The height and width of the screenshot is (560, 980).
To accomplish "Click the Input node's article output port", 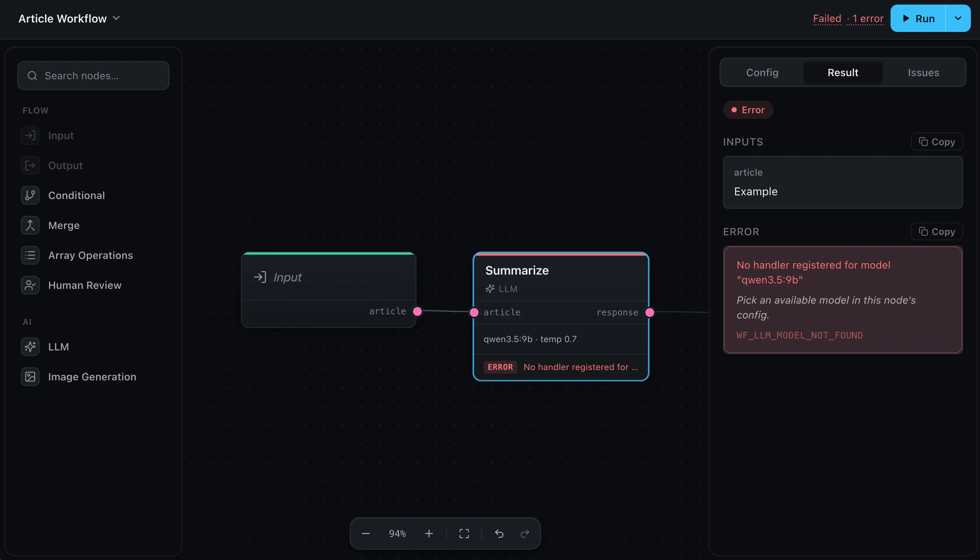I will coord(417,311).
